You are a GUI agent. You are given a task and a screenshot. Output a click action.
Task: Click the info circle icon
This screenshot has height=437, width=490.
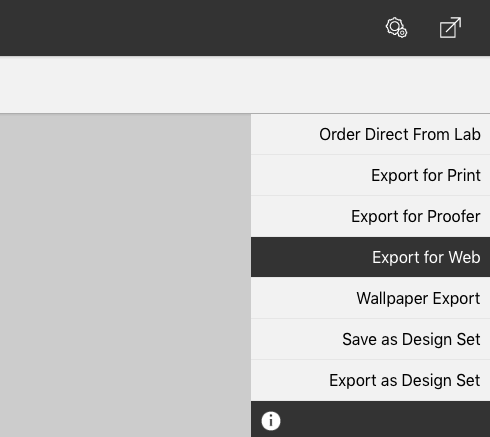(x=271, y=421)
